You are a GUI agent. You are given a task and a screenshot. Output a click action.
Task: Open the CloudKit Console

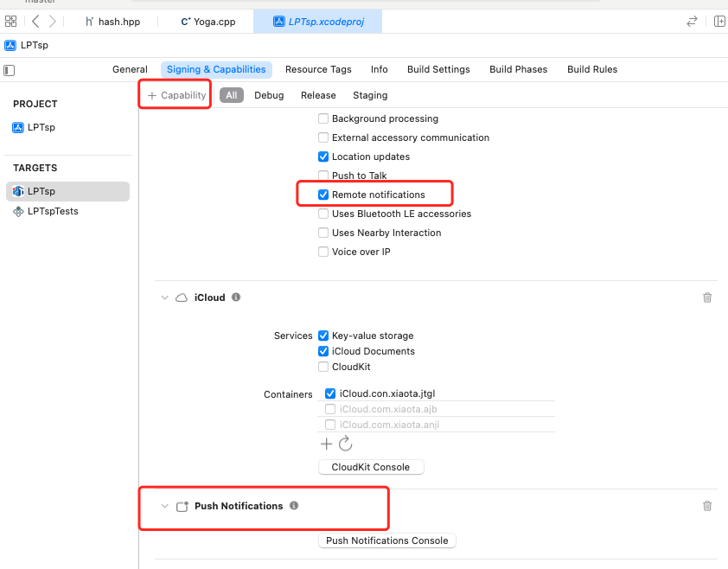pyautogui.click(x=371, y=467)
